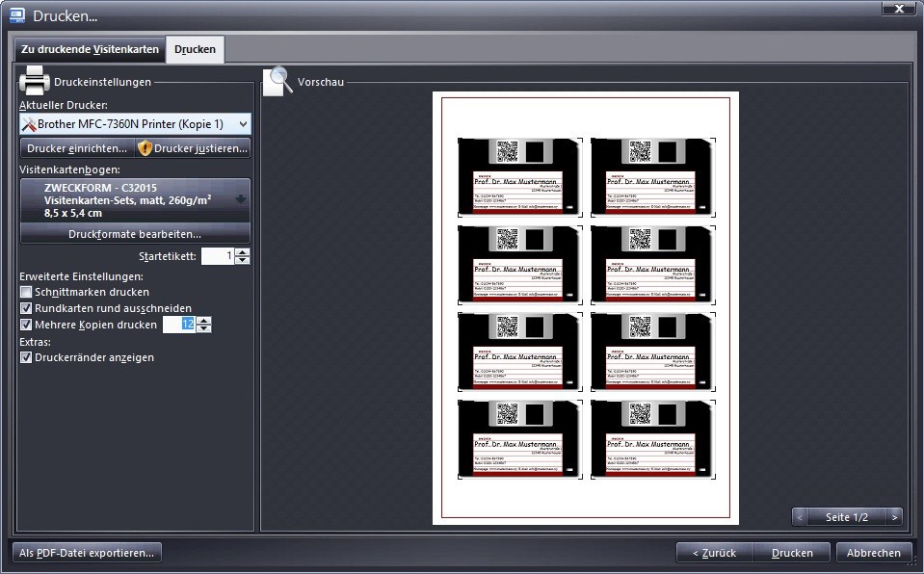Click 'Drucker justieren...' button

(x=193, y=148)
